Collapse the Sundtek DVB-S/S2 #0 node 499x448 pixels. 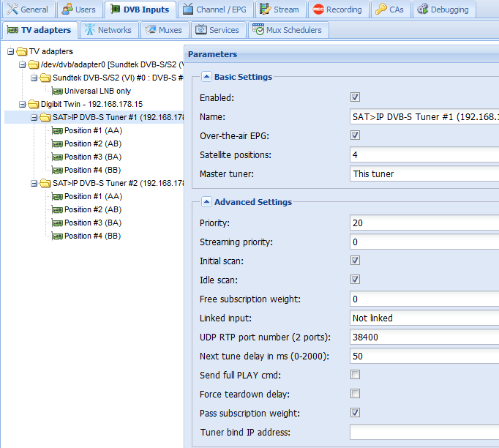tap(34, 78)
